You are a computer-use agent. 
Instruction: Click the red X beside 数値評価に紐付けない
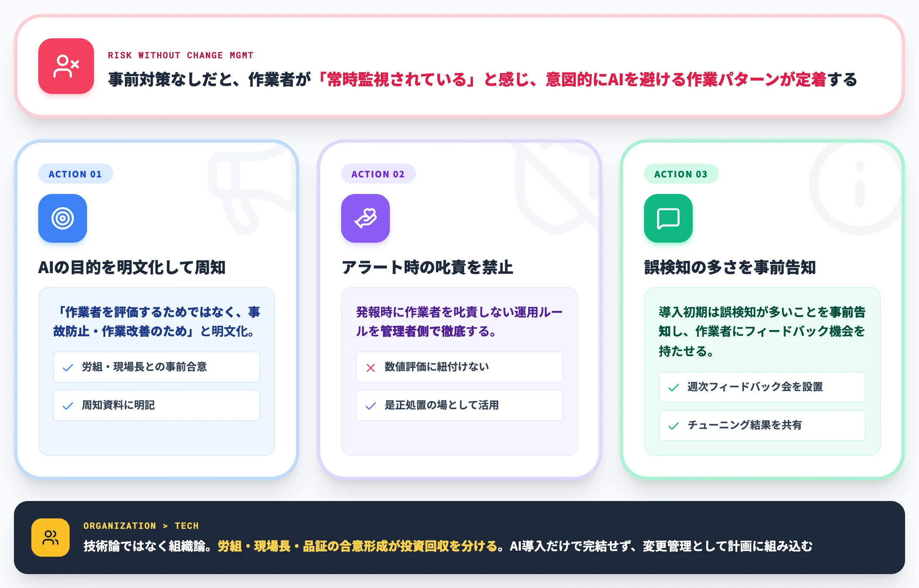371,367
